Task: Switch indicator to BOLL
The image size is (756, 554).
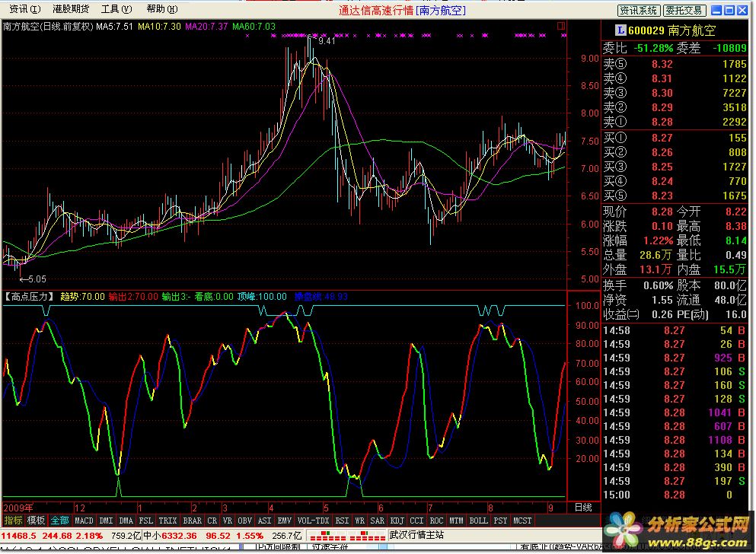Action: [x=478, y=521]
